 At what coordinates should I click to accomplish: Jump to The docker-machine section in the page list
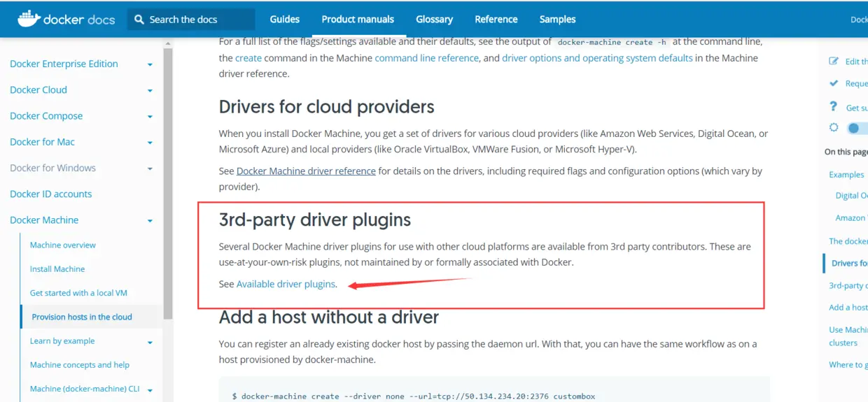pos(848,241)
